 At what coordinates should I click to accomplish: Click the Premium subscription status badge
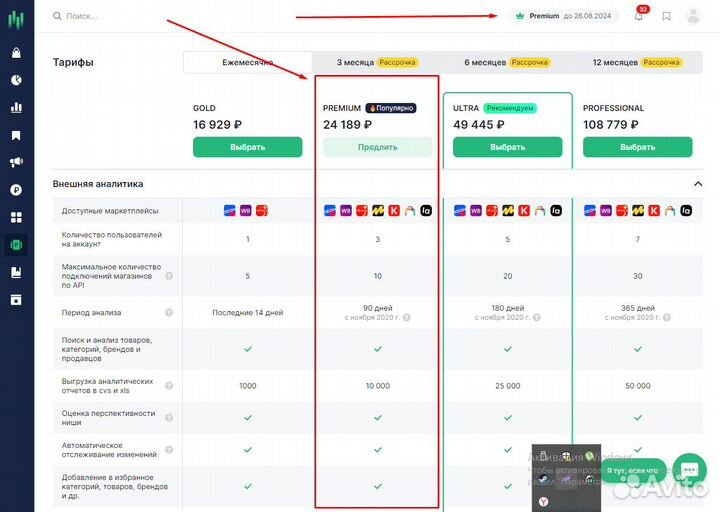coord(563,16)
